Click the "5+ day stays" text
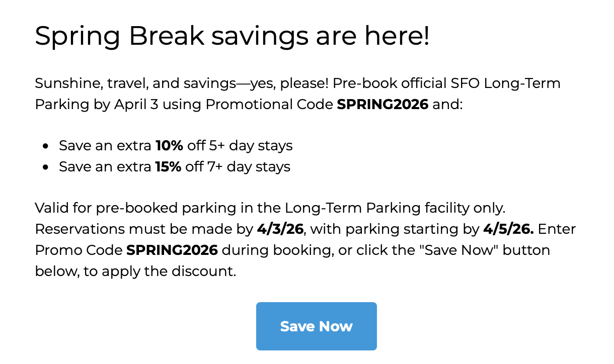 (x=251, y=146)
